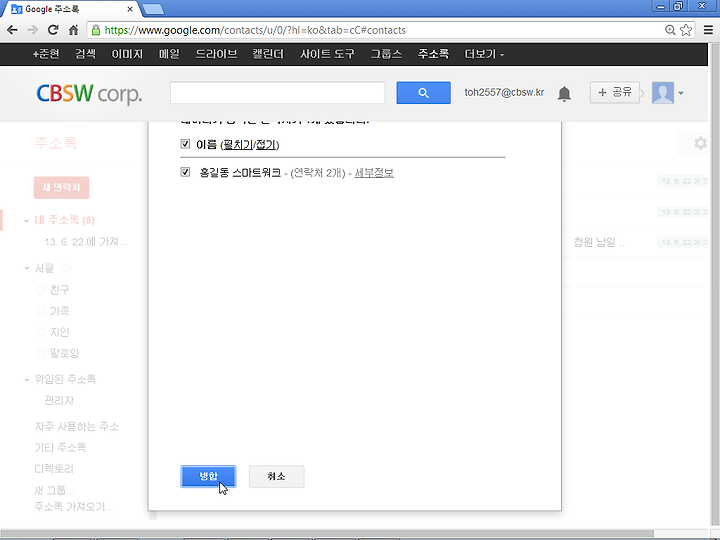720x540 pixels.
Task: Open the notifications bell
Action: pos(564,94)
